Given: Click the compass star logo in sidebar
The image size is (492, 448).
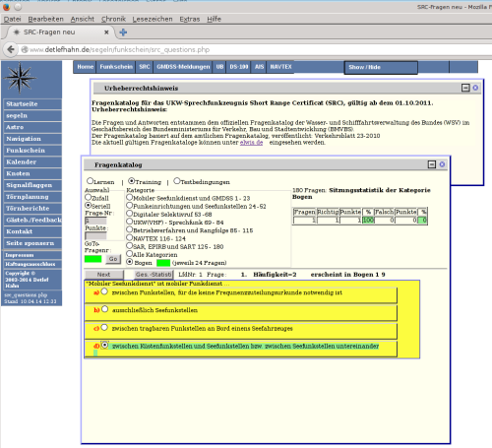Looking at the screenshot, I should pos(20,78).
